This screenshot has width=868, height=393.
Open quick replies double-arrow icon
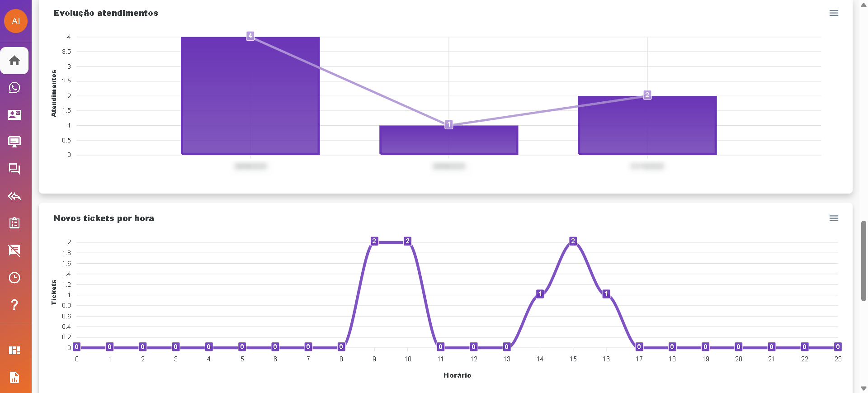pyautogui.click(x=14, y=196)
